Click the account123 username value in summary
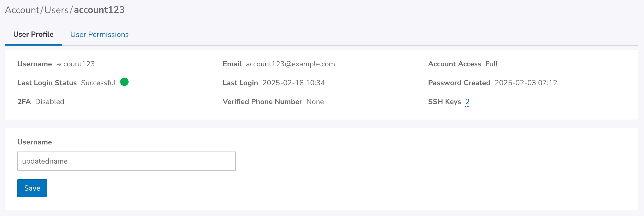Viewport: 644px width, 216px height. pyautogui.click(x=75, y=64)
